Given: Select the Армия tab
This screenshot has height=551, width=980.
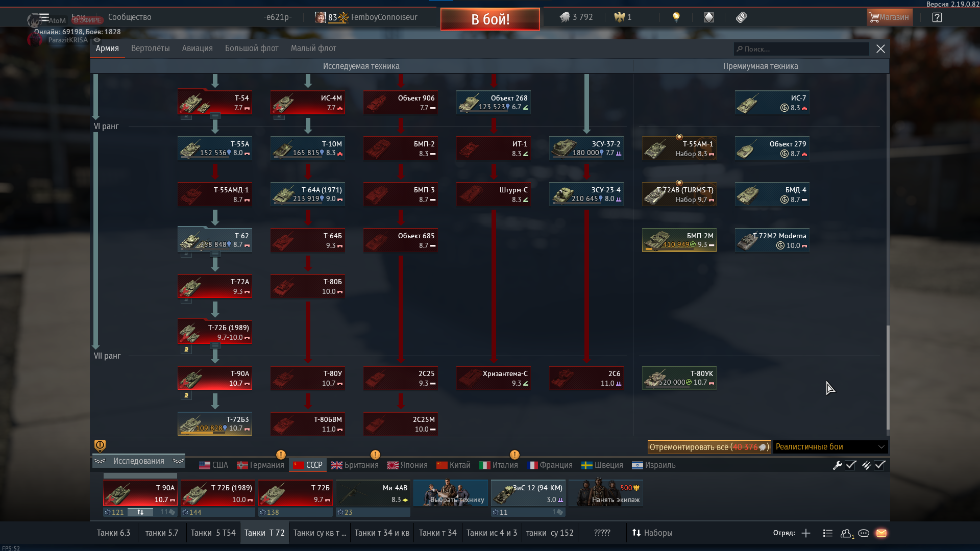Looking at the screenshot, I should point(107,48).
